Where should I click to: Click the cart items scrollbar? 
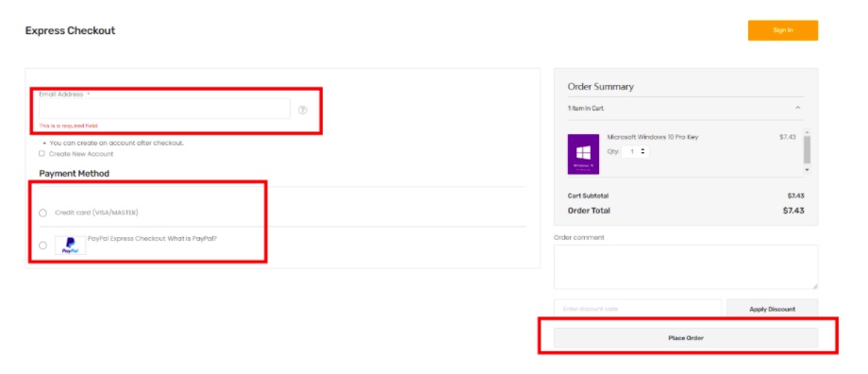[807, 150]
